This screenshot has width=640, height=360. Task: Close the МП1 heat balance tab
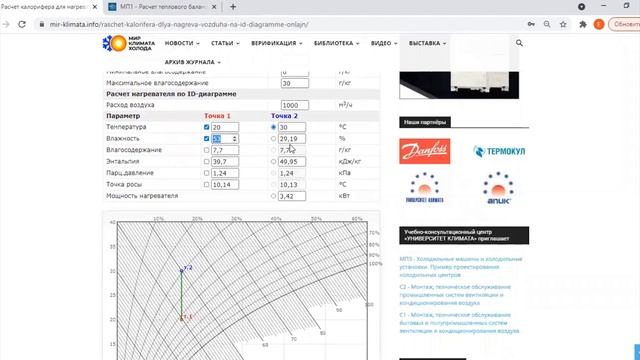click(214, 7)
